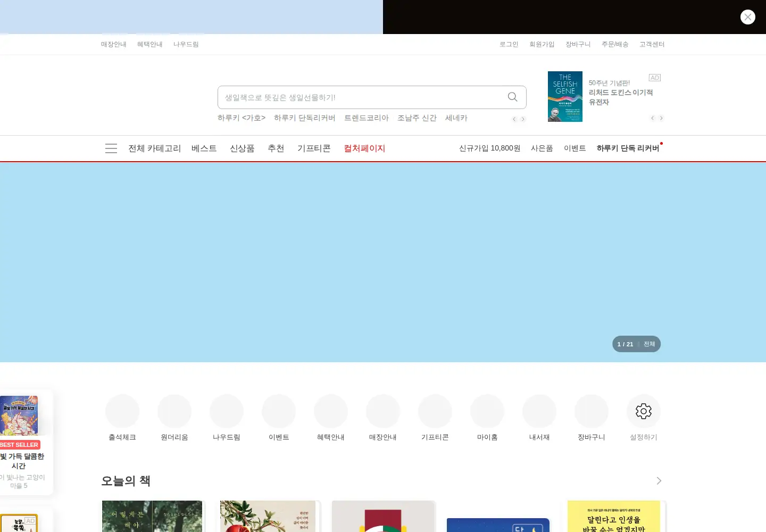Viewport: 766px width, 532px height.
Task: Open the 전체 카테고리 menu
Action: coord(155,148)
